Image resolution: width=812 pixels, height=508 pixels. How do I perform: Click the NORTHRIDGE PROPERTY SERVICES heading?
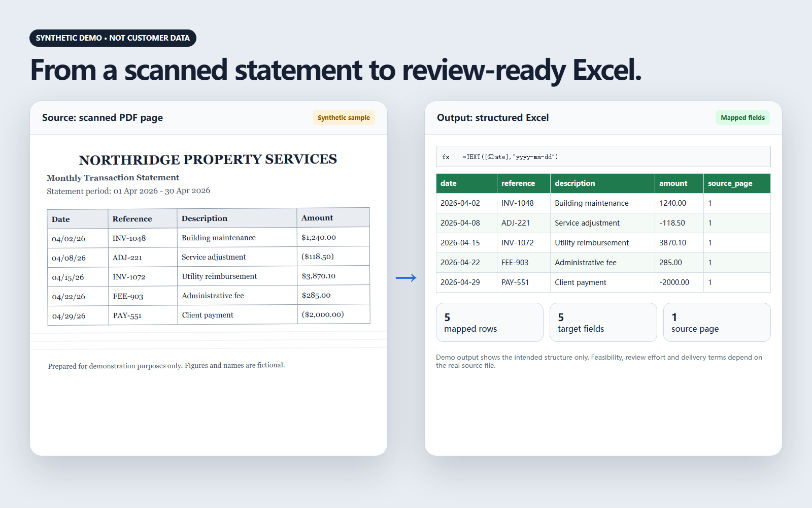[x=208, y=160]
